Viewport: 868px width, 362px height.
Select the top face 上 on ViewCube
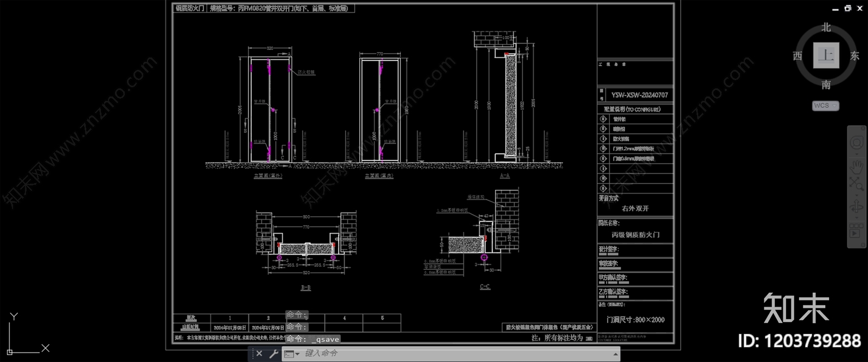(x=826, y=55)
